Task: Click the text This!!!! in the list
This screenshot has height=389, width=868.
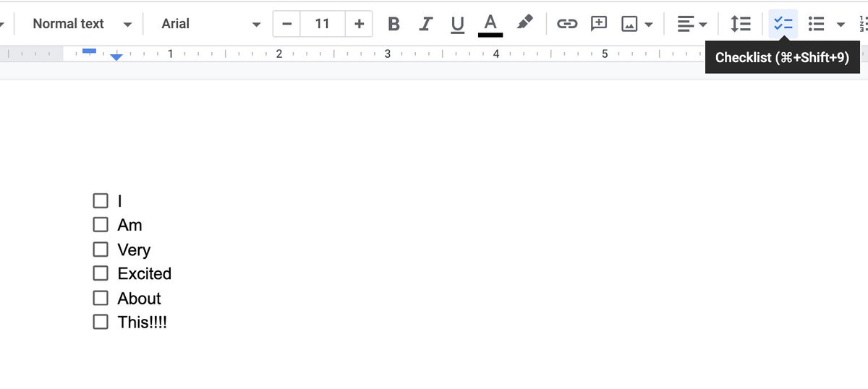Action: click(142, 322)
